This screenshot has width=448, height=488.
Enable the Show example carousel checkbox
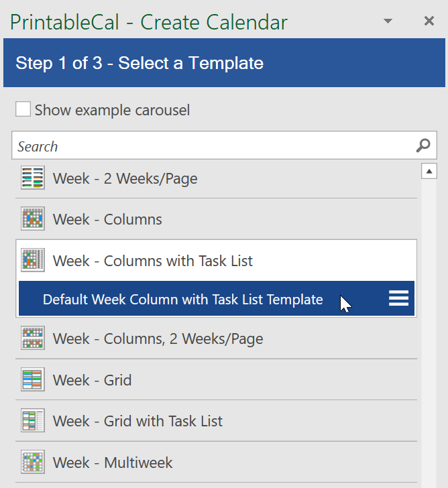[23, 109]
